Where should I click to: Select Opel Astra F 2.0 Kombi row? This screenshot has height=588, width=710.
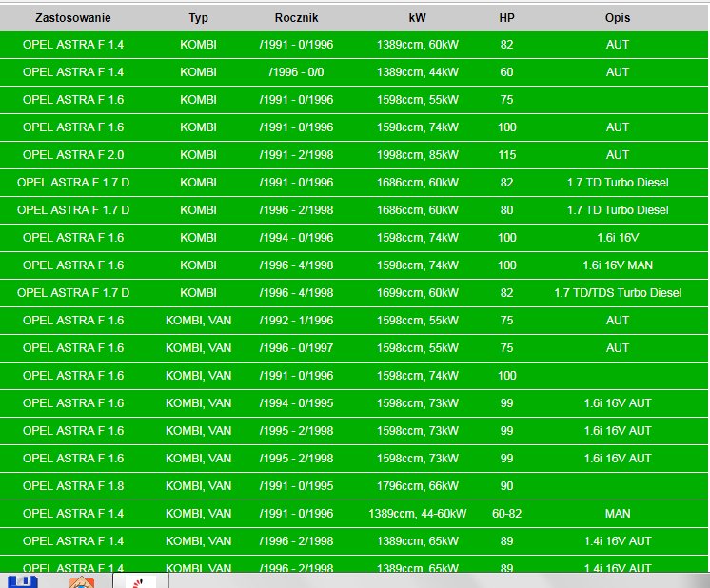[72, 155]
